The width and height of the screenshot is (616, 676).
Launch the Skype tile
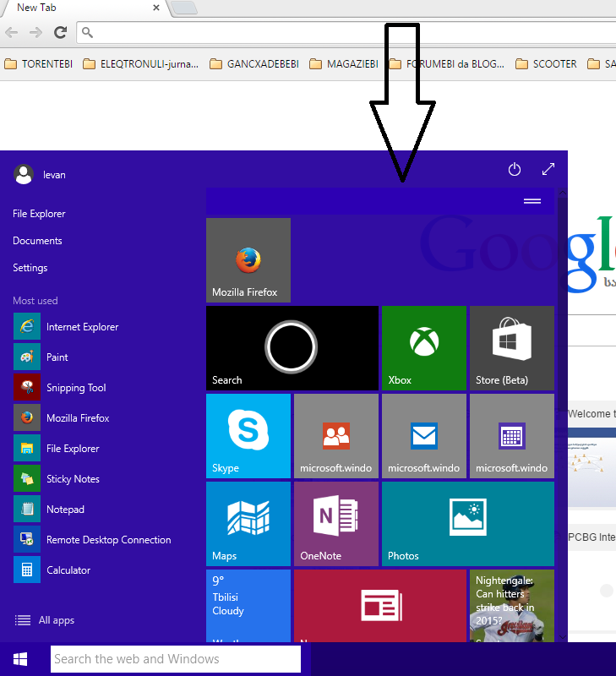pos(248,436)
